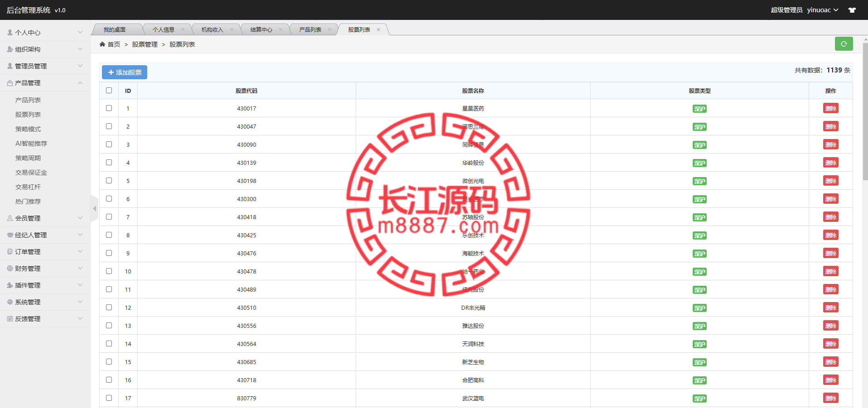This screenshot has height=408, width=868.
Task: Click 组织架构 icon in sidebar
Action: [10, 49]
